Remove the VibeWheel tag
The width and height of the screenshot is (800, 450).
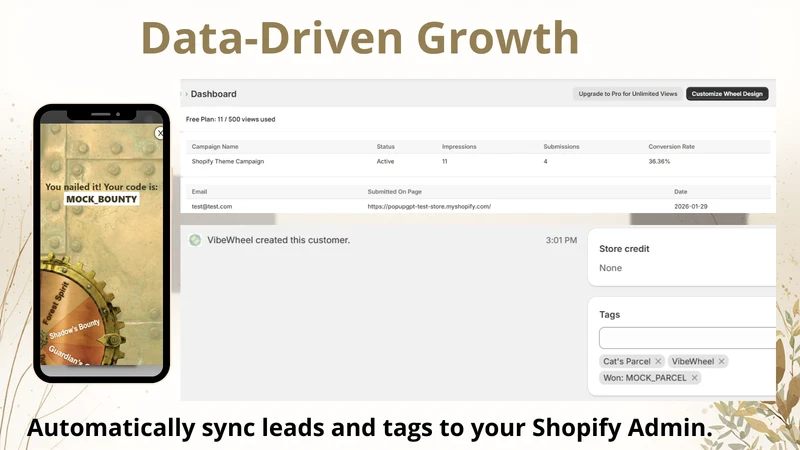(x=721, y=361)
